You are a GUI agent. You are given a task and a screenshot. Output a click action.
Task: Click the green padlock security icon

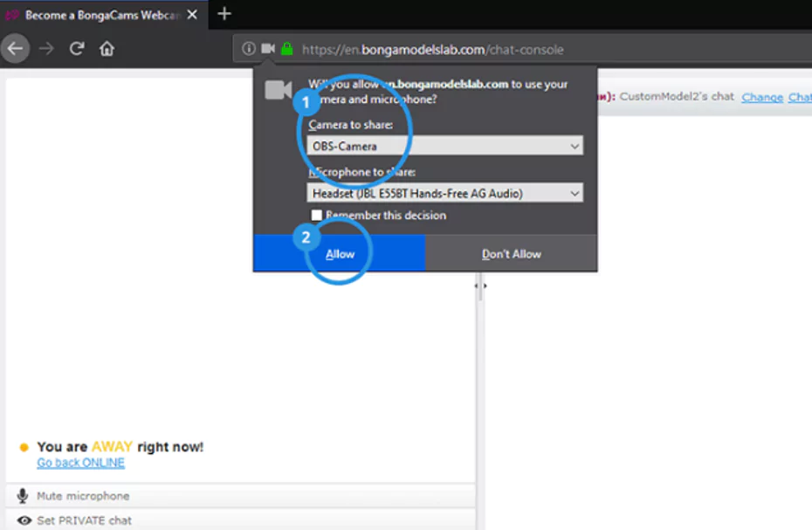(x=287, y=49)
